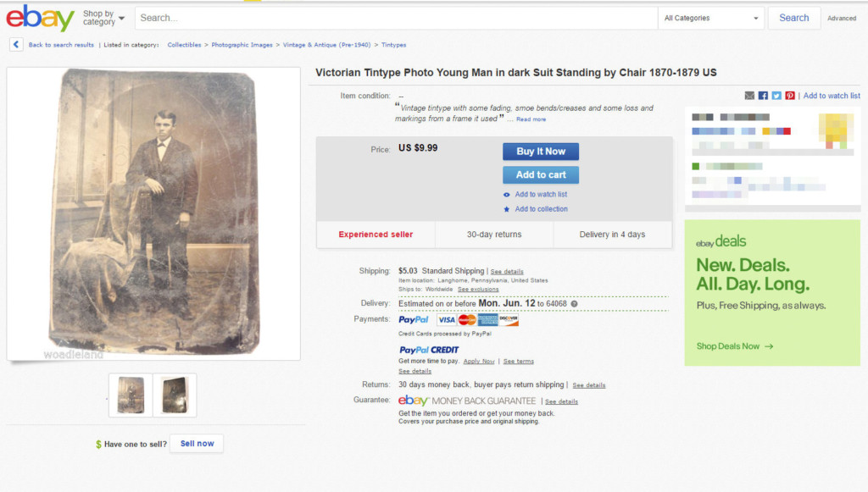Screen dimensions: 868x492
Task: Open the Shop by category dropdown
Action: click(103, 18)
